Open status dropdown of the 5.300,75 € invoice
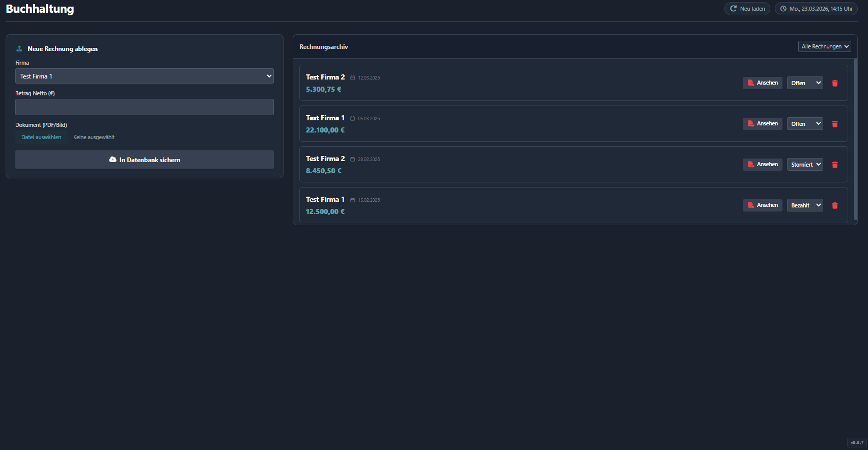Viewport: 868px width, 450px height. coord(804,83)
